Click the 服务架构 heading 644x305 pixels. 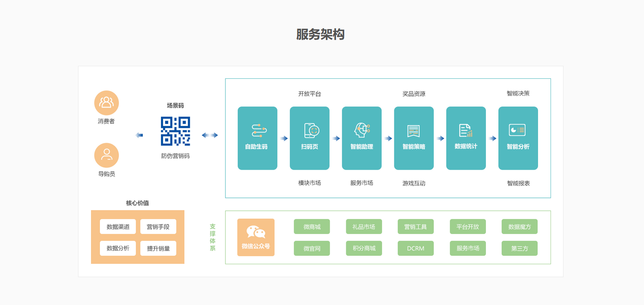pyautogui.click(x=320, y=34)
